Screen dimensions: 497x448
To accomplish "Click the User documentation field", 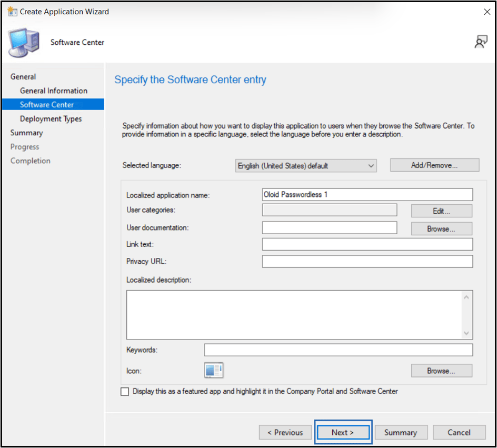I will coord(330,228).
